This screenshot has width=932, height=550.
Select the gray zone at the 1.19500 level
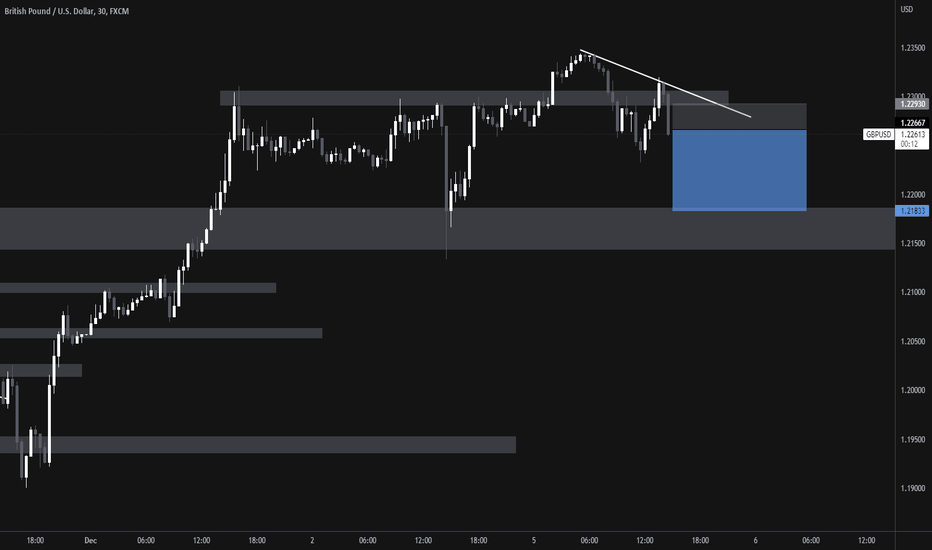[258, 445]
